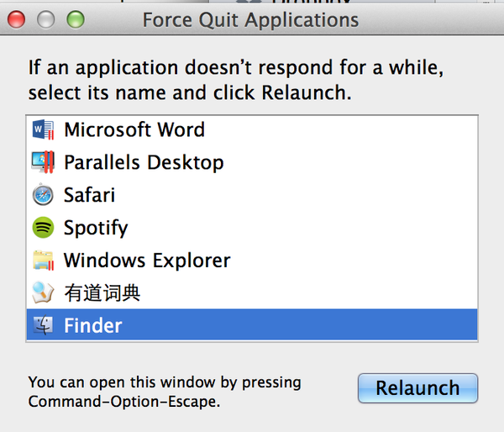Click the Safari compass icon
The image size is (504, 432).
[x=43, y=195]
